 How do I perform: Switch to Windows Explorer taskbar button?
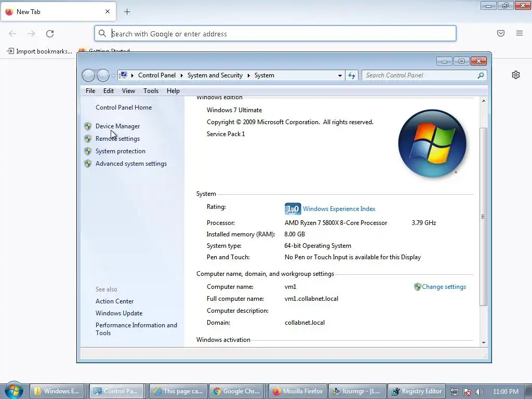tap(57, 391)
